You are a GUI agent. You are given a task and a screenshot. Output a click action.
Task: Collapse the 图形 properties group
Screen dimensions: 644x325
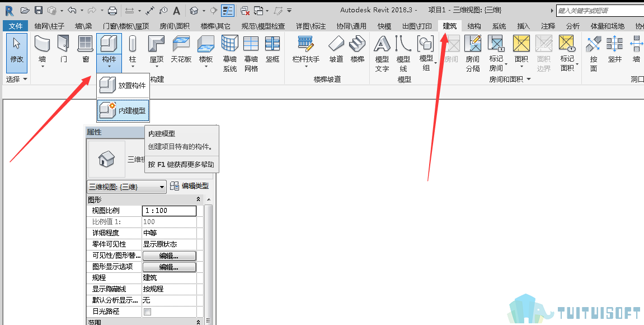coord(199,199)
